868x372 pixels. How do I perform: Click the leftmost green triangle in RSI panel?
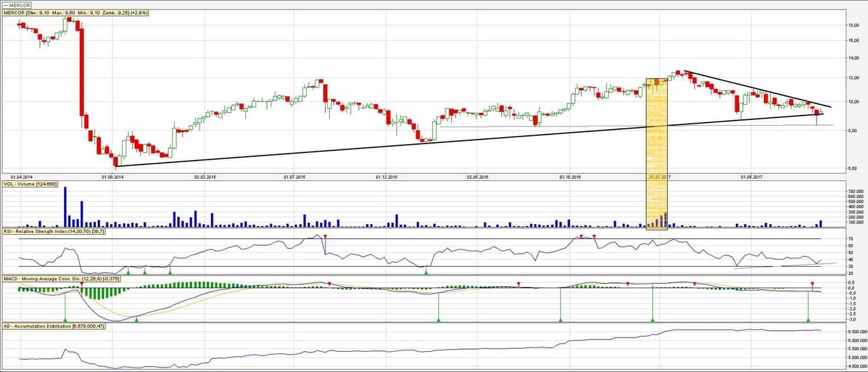click(128, 272)
